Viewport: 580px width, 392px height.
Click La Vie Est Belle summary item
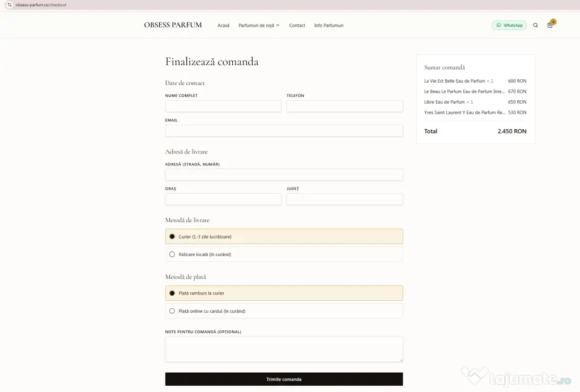coord(459,81)
